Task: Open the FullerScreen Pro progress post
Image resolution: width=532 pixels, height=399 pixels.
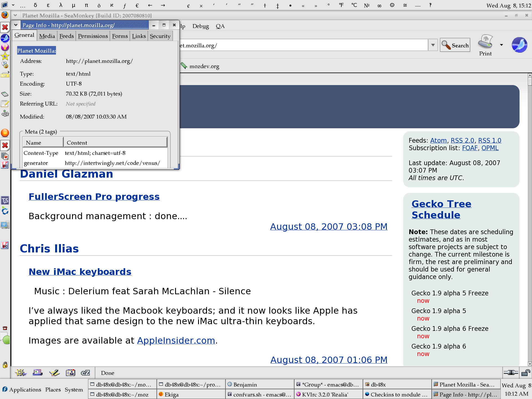Action: click(x=94, y=196)
